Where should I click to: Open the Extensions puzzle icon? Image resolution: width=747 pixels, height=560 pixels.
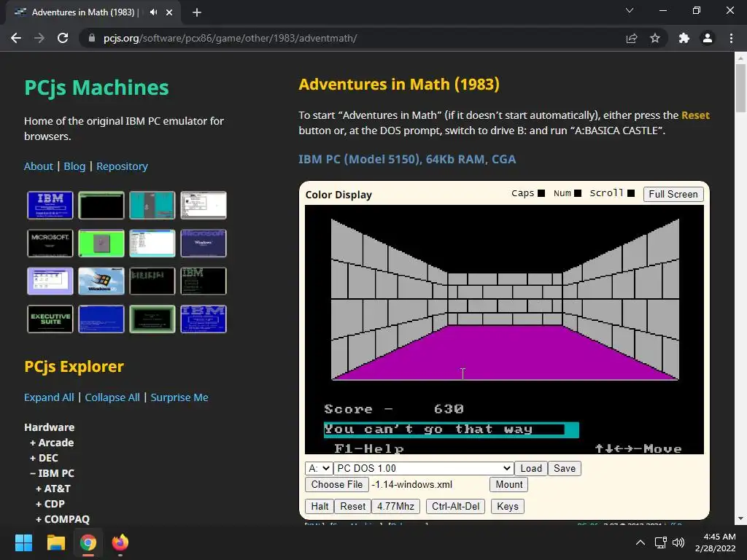point(684,38)
